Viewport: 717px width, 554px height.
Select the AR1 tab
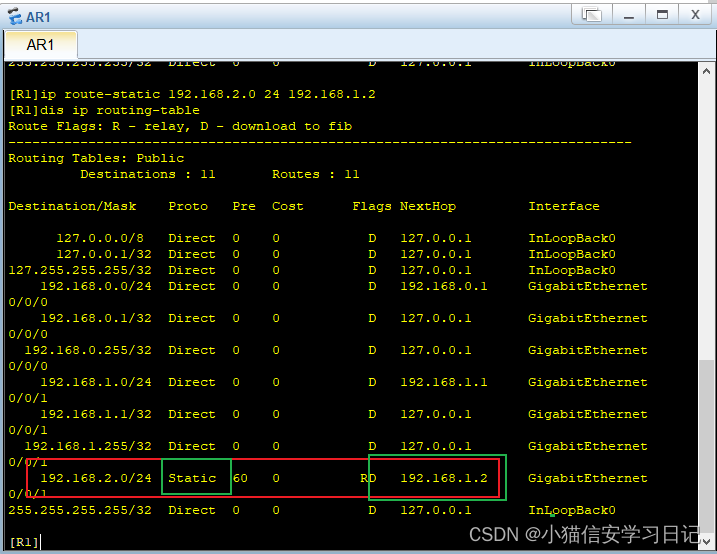(x=40, y=45)
